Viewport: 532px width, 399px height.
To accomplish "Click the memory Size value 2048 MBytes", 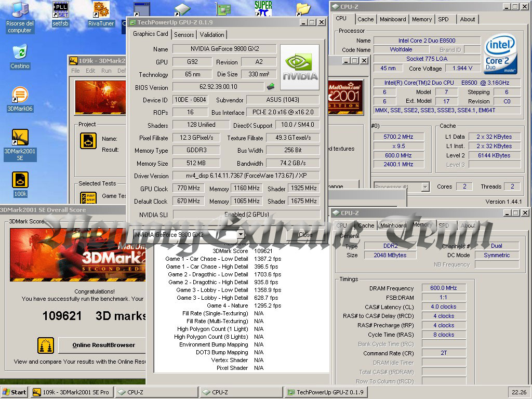I will pos(390,255).
